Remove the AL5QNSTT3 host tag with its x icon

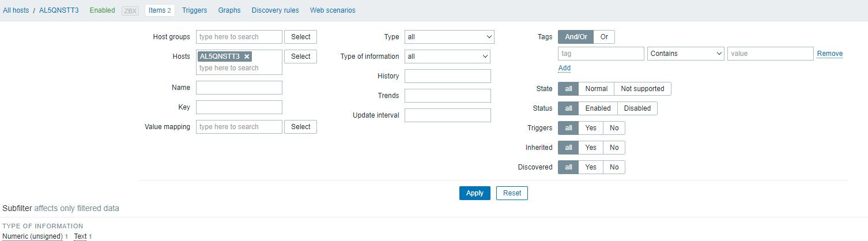tap(247, 57)
